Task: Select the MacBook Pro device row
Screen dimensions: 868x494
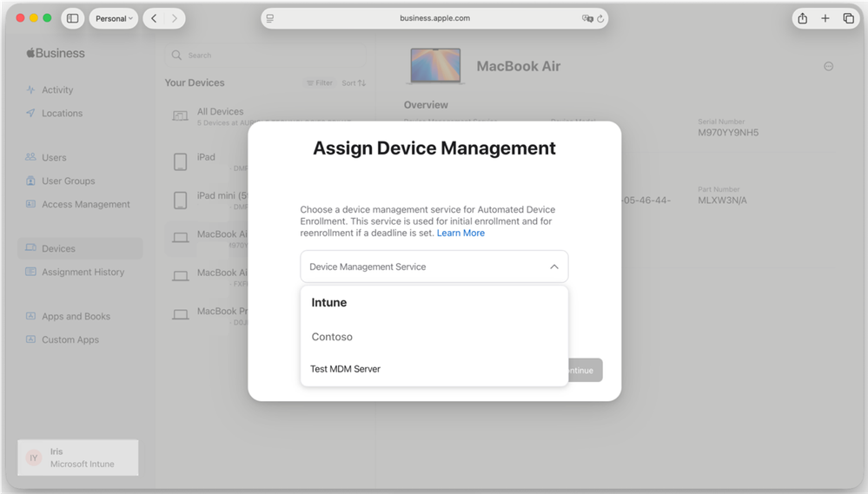Action: click(x=209, y=315)
